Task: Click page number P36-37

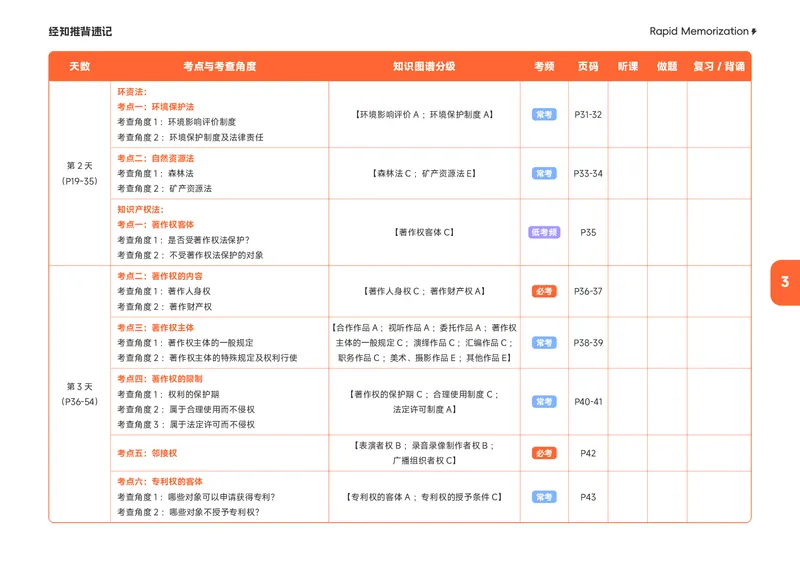Action: (x=588, y=291)
